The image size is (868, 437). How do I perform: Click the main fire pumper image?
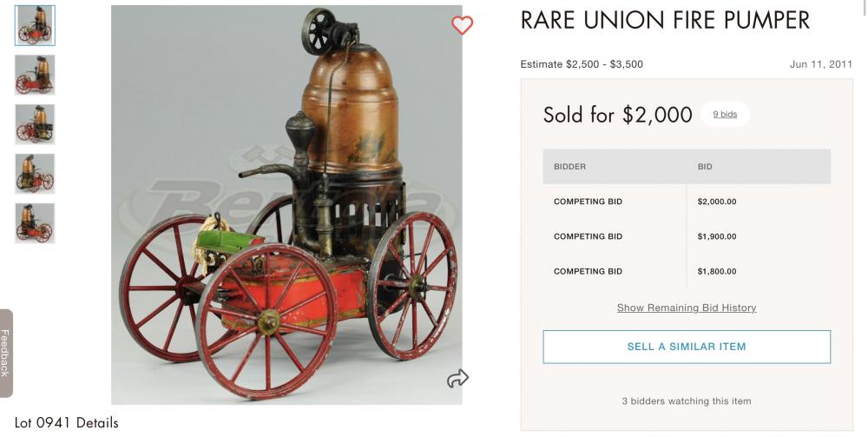tap(286, 205)
